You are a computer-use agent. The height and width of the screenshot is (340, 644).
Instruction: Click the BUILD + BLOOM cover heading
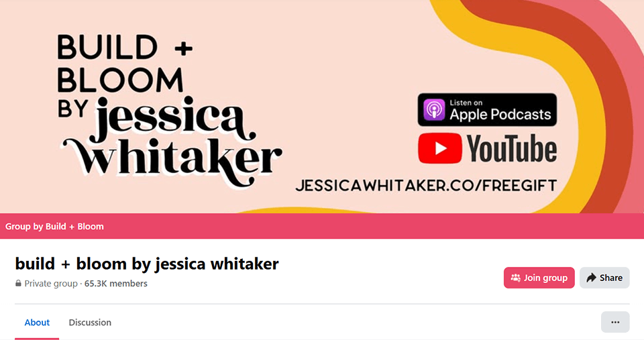coord(125,64)
